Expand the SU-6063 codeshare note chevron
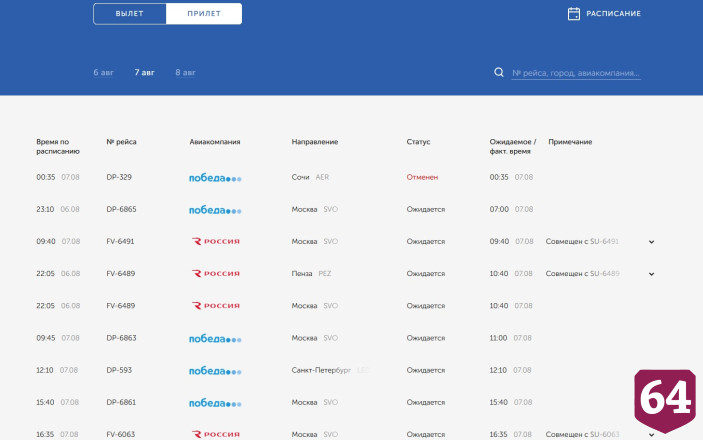This screenshot has height=440, width=703. click(651, 435)
